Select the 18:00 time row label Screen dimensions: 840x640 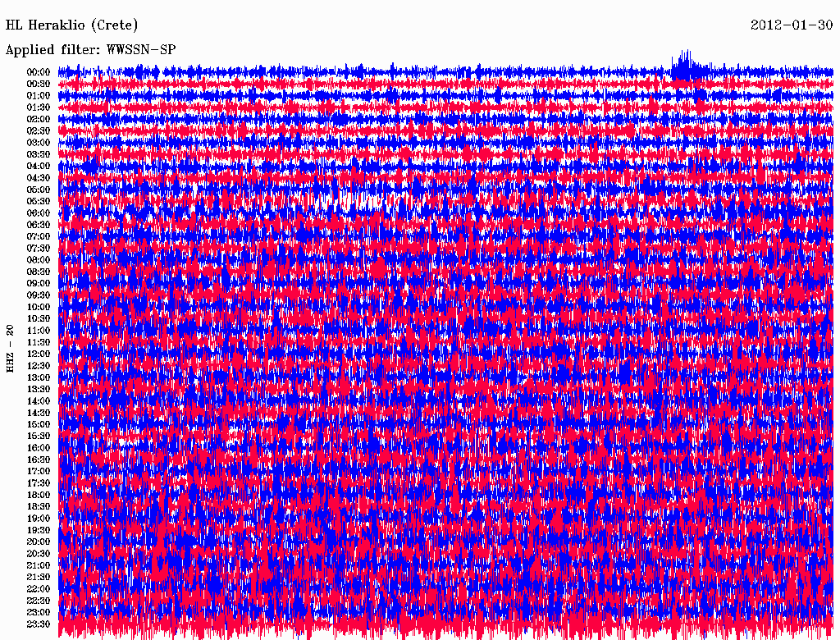39,495
